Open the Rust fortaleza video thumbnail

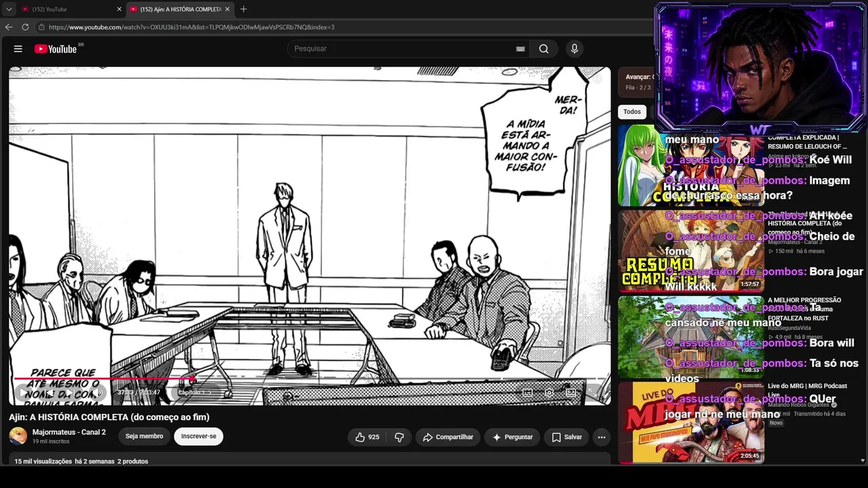click(691, 337)
